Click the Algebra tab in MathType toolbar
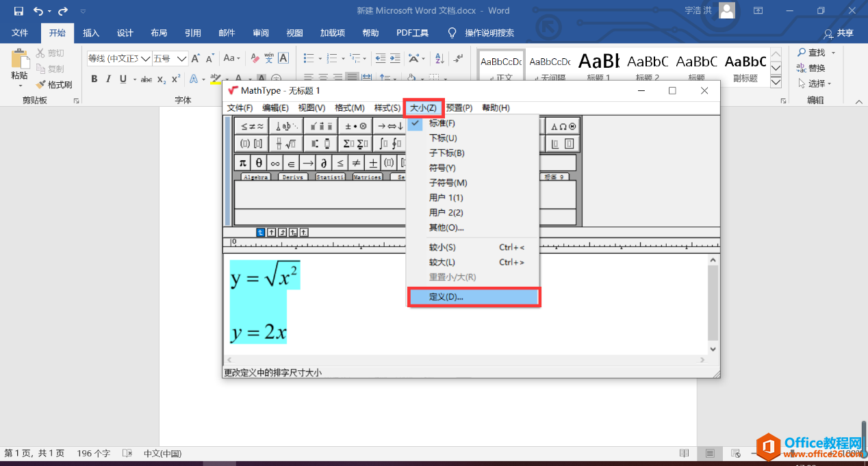This screenshot has width=868, height=466. tap(257, 176)
